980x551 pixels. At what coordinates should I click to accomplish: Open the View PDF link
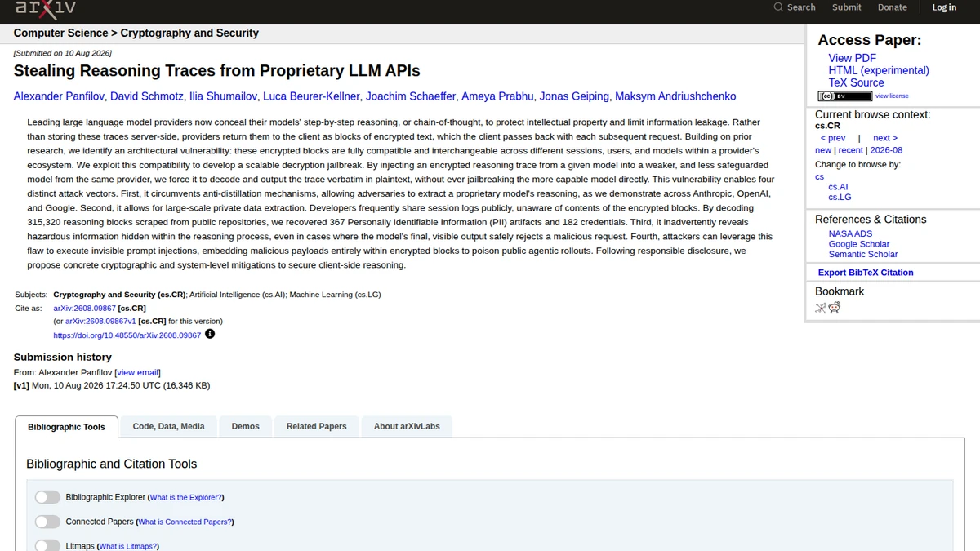[852, 58]
